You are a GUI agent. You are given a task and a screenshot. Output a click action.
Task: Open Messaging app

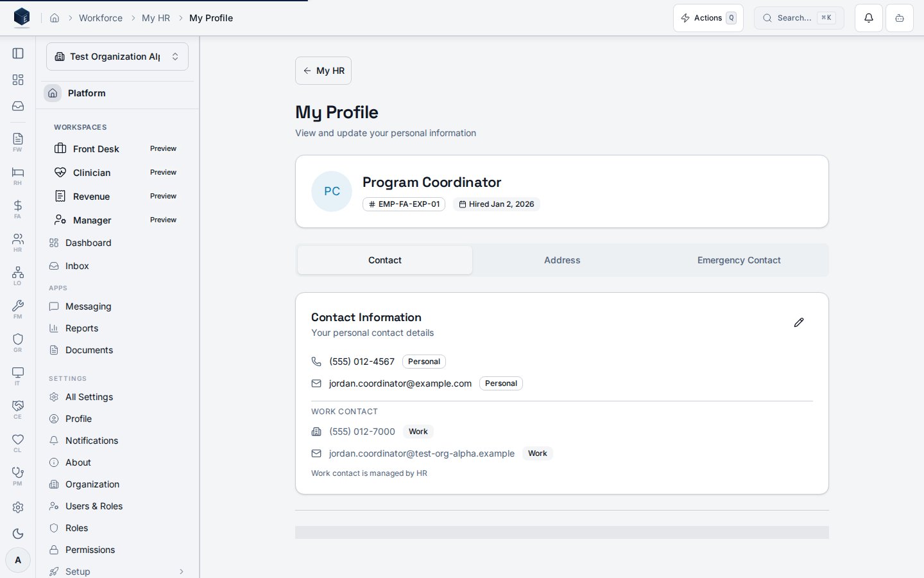coord(117,306)
